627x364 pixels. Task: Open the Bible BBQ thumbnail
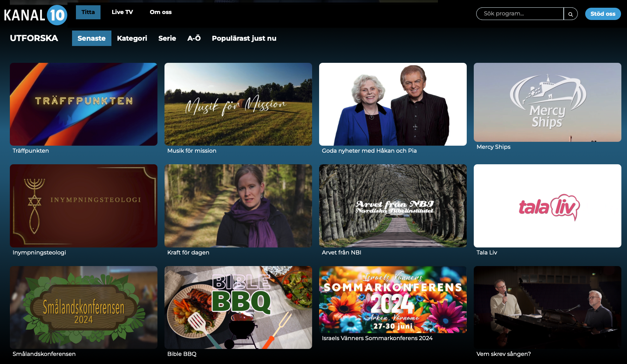(238, 307)
